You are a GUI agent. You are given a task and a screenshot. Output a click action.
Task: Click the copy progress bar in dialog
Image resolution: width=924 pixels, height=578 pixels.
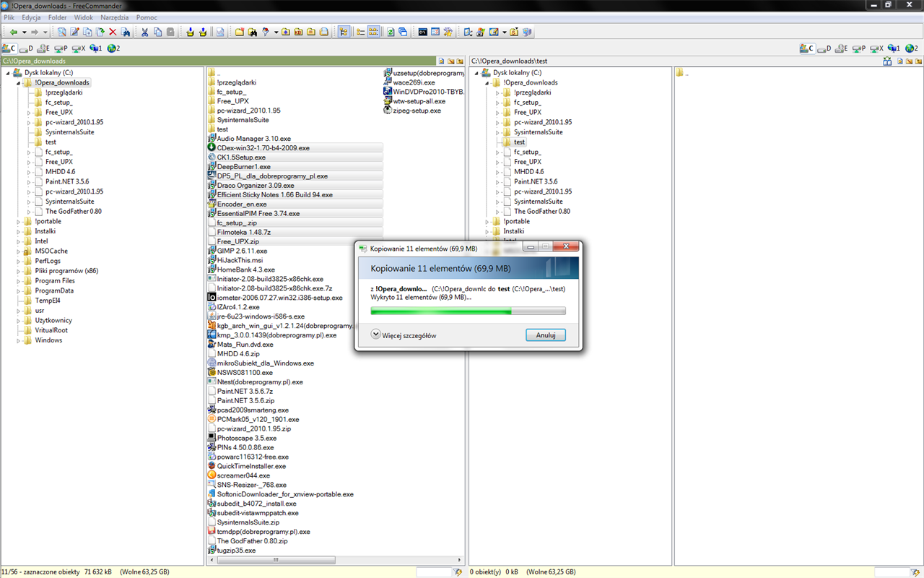(x=468, y=311)
